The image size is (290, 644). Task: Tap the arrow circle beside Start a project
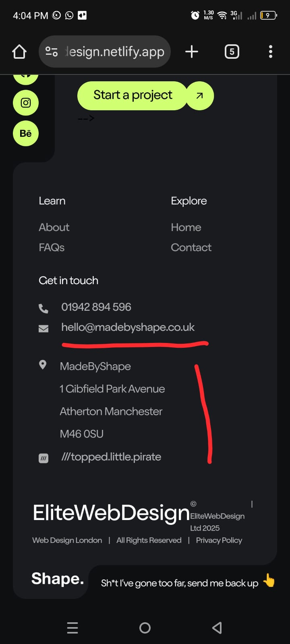199,96
